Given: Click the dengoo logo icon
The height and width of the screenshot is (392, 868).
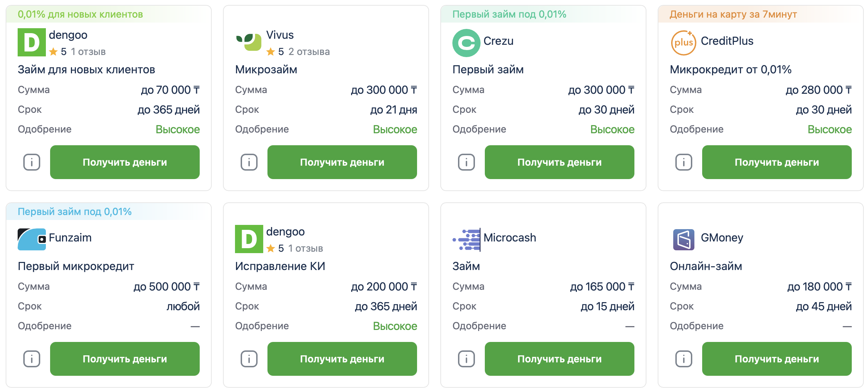Looking at the screenshot, I should click(x=31, y=43).
